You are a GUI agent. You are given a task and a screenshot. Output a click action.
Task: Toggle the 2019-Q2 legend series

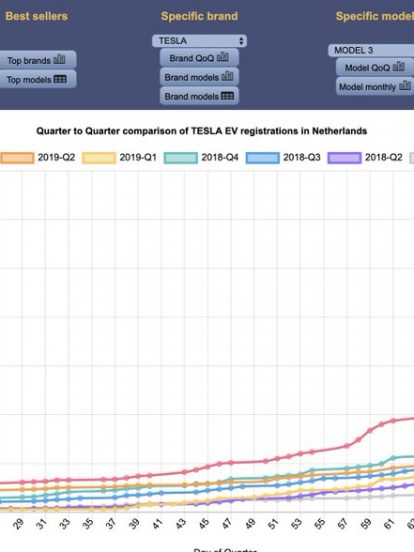tap(38, 157)
